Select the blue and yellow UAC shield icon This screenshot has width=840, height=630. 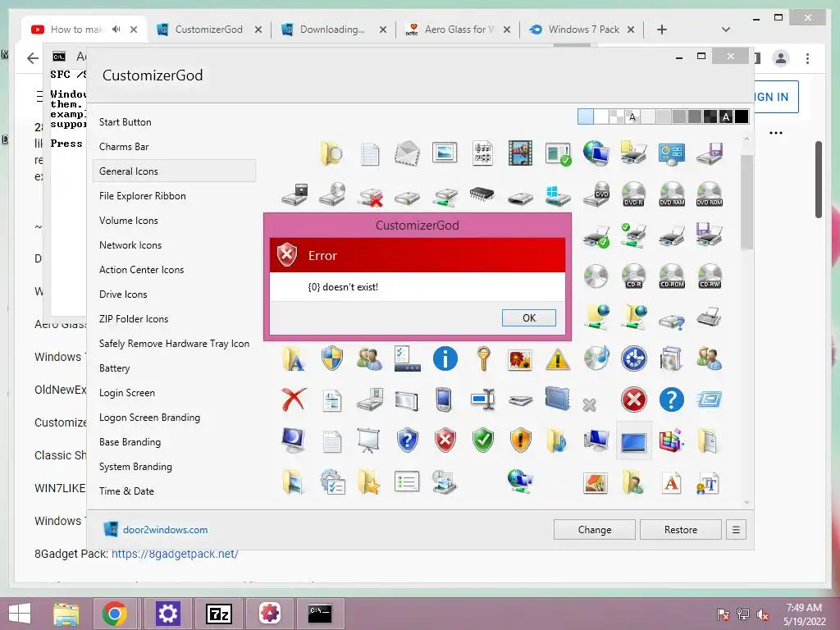click(332, 358)
